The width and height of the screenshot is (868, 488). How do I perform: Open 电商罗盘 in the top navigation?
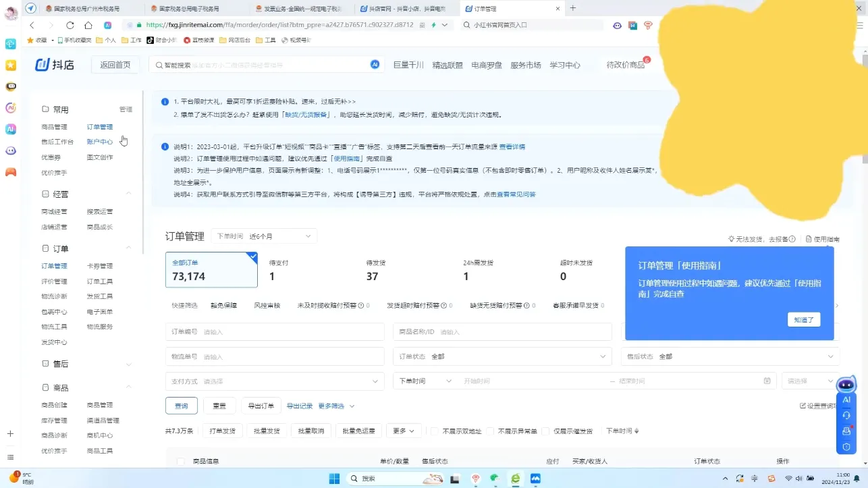tap(487, 65)
